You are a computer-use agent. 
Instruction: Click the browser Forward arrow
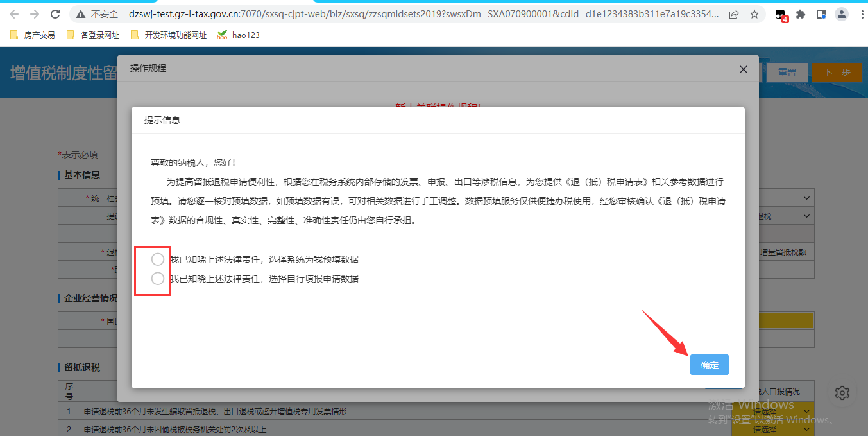click(x=35, y=14)
